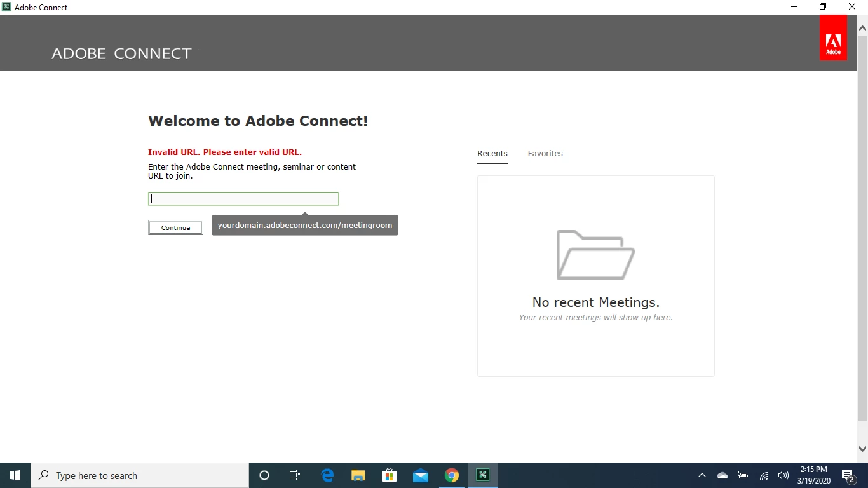This screenshot has width=868, height=488.
Task: Close the Adobe Connect window
Action: click(x=853, y=7)
